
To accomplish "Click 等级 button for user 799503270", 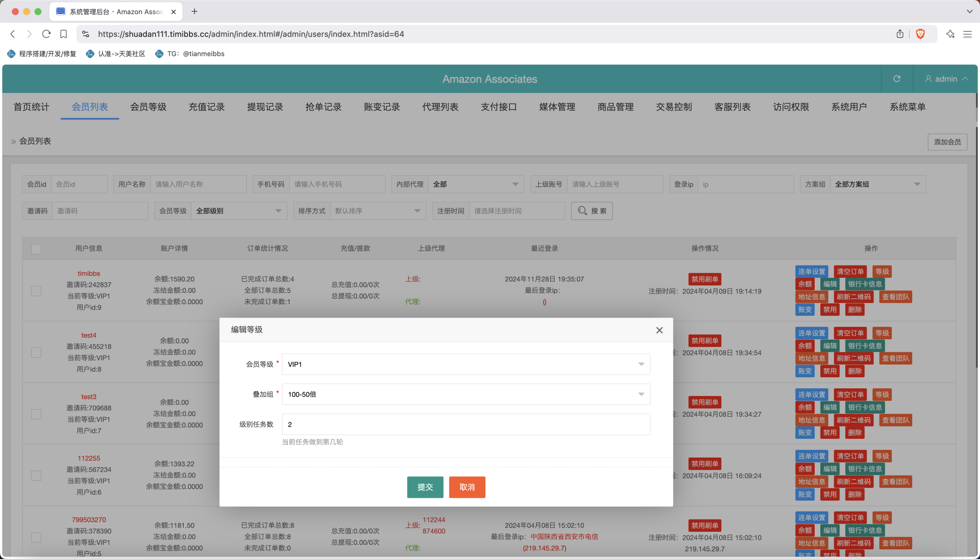I will pos(882,518).
